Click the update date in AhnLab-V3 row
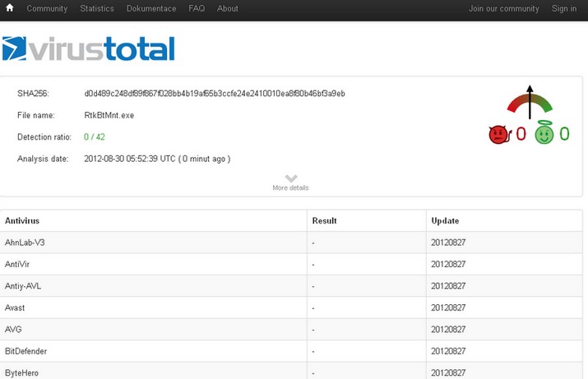Screen dimensions: 588x379 [448, 243]
